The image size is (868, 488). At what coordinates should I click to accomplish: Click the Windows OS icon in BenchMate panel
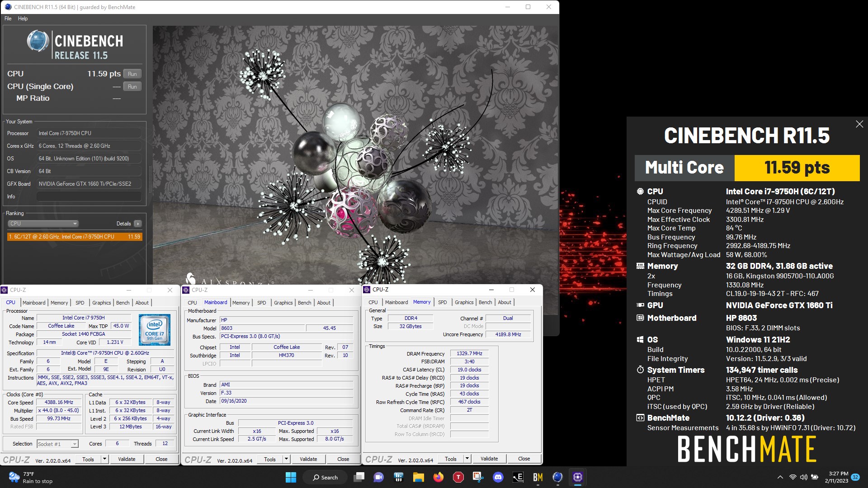640,339
